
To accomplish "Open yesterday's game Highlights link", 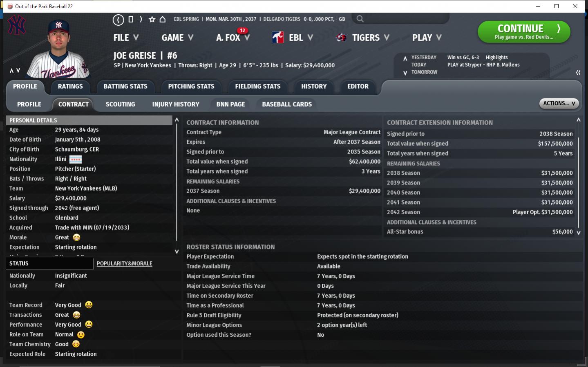I will click(x=496, y=58).
